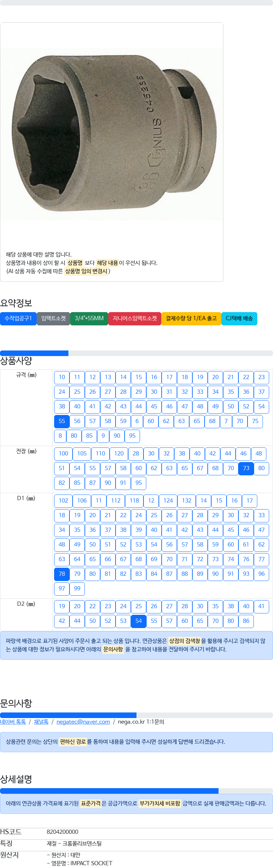This screenshot has width=273, height=868.
Task: Click the blue 수작업공구1 tag
Action: pos(18,318)
